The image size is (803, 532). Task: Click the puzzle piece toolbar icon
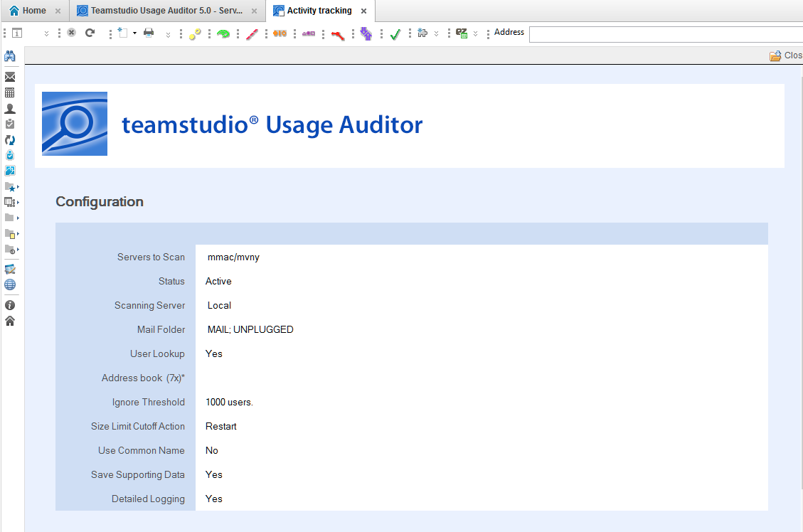coord(422,33)
